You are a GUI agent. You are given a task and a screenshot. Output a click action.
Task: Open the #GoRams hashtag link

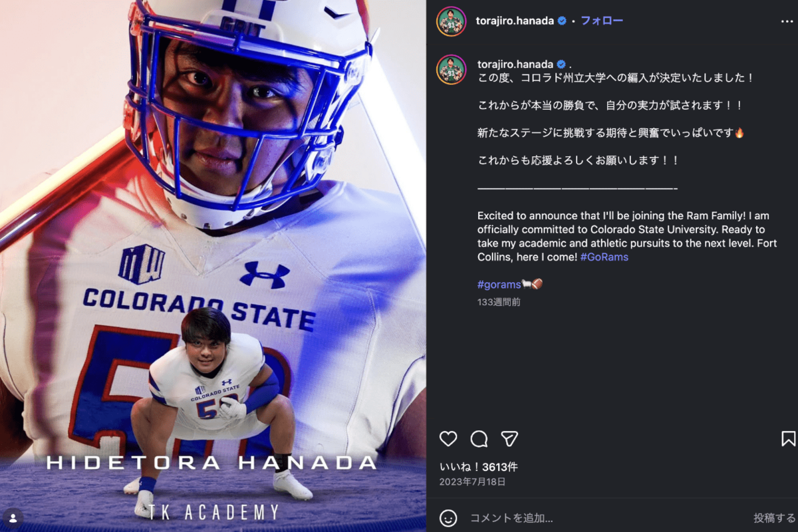pyautogui.click(x=604, y=257)
